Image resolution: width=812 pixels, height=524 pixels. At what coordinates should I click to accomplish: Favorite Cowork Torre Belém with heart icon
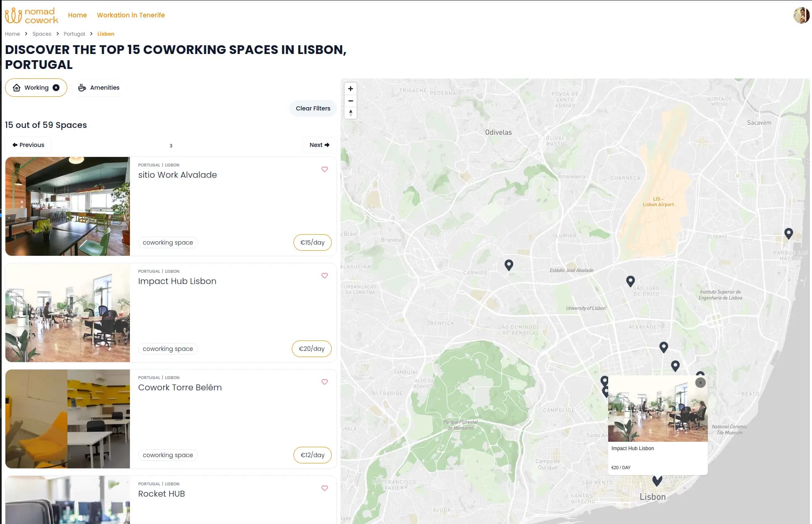(x=325, y=382)
